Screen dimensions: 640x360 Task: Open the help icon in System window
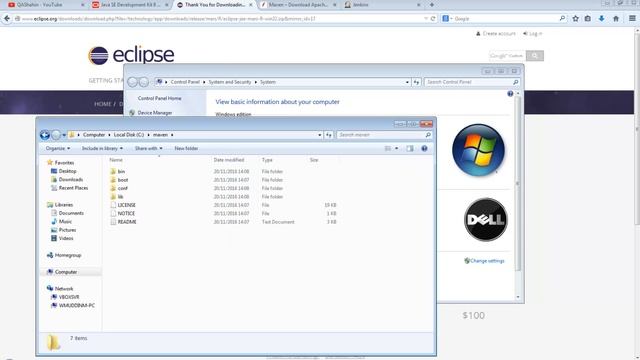click(510, 94)
